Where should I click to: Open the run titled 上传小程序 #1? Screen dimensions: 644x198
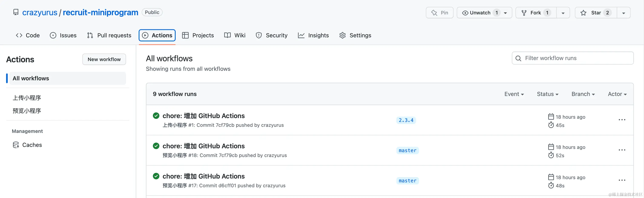click(x=204, y=116)
